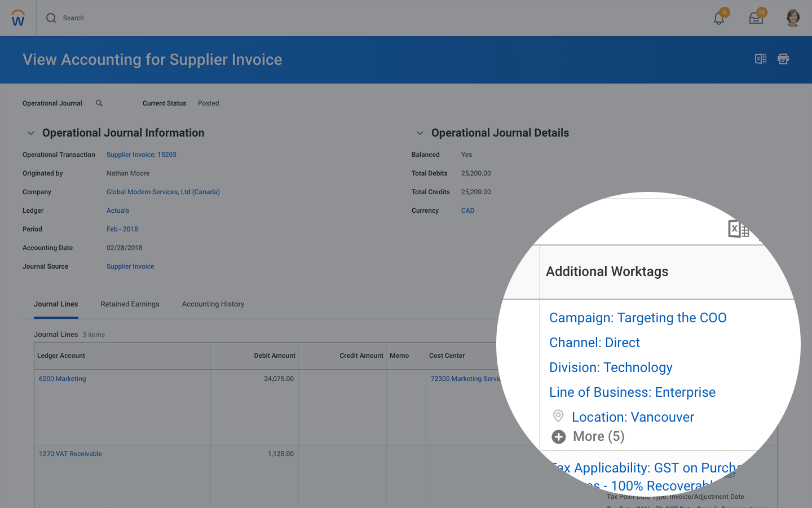The width and height of the screenshot is (812, 508).
Task: Click the plus icon beside More (5)
Action: [x=558, y=437]
